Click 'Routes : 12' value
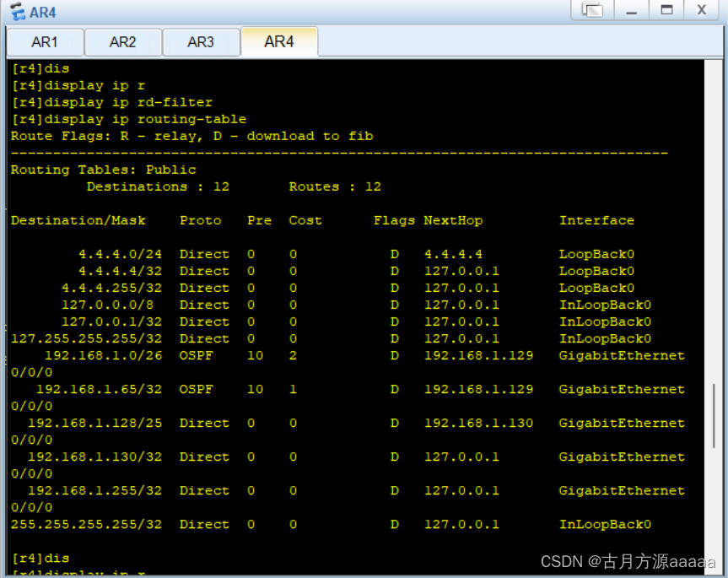Image resolution: width=728 pixels, height=578 pixels. point(335,186)
